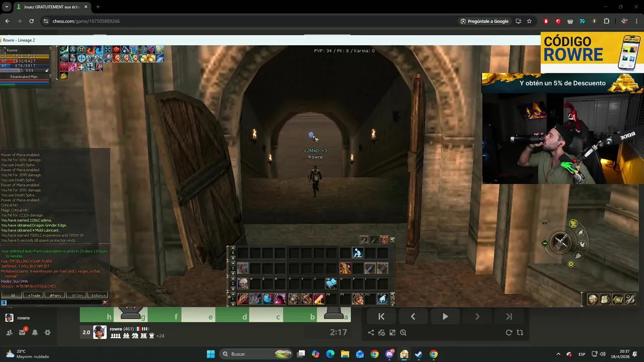Click the sit/stand action icon on hotbar row 4
The image size is (644, 362).
[x=358, y=253]
